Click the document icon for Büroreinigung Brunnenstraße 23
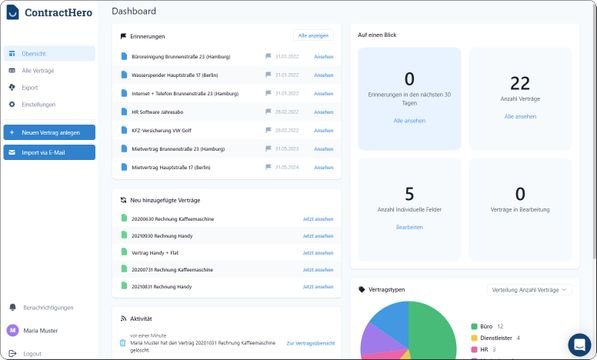The width and height of the screenshot is (597, 360). tap(124, 56)
